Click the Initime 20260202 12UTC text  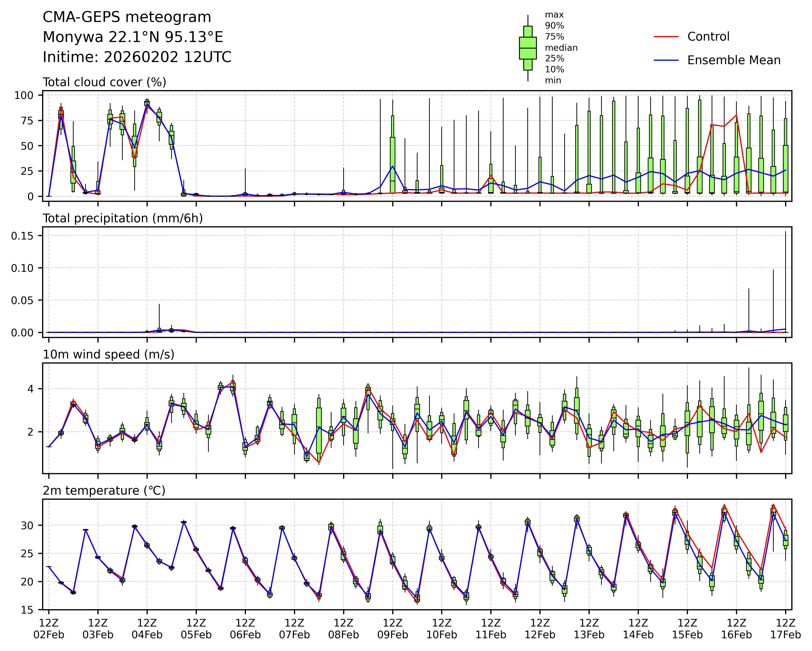click(137, 57)
